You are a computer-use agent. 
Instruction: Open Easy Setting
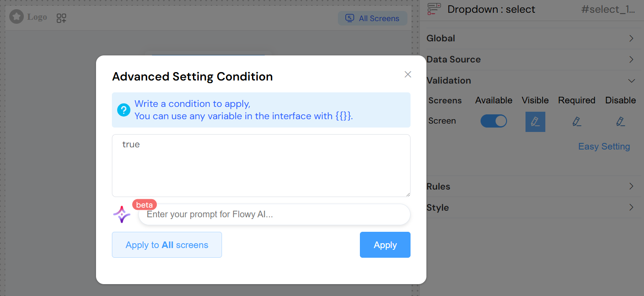[x=604, y=146]
